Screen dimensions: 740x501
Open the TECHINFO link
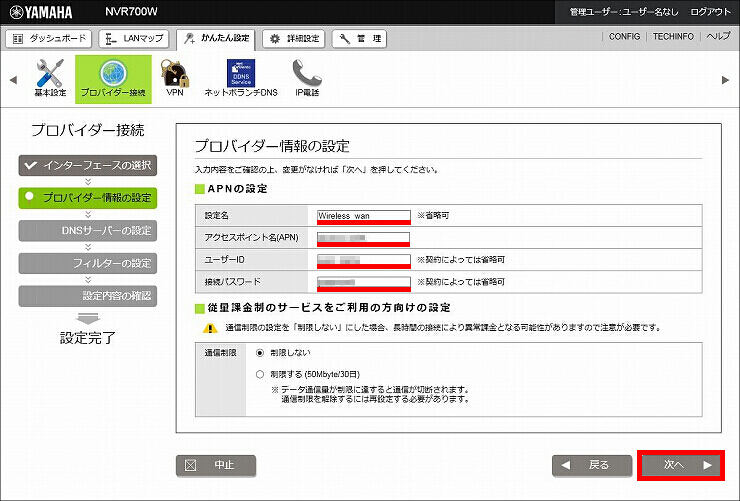coord(673,36)
